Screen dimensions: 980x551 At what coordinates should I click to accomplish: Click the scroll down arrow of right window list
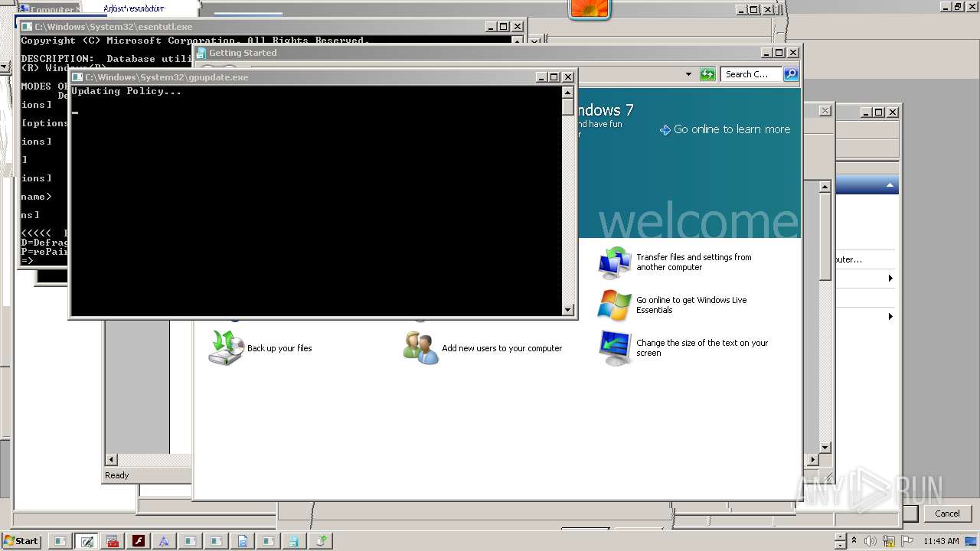[825, 448]
